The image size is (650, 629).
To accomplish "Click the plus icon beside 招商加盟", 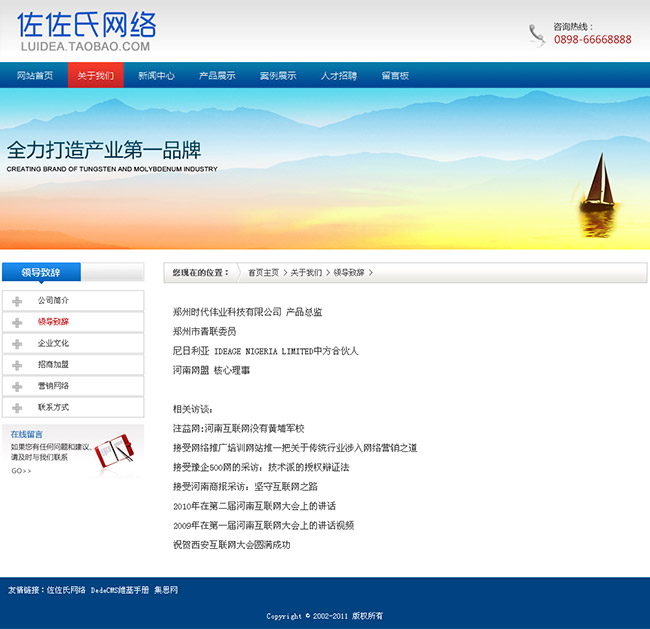I will (x=17, y=365).
